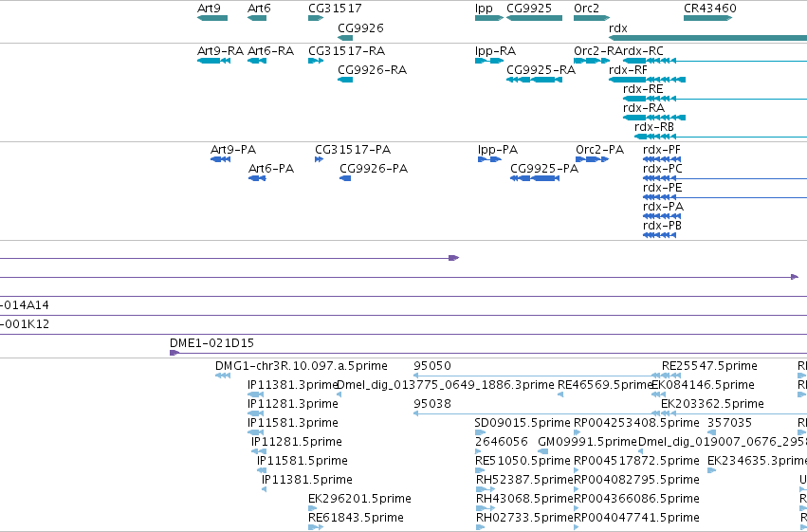Click the RH02733.5prime EST
The image size is (807, 532).
pos(480,527)
